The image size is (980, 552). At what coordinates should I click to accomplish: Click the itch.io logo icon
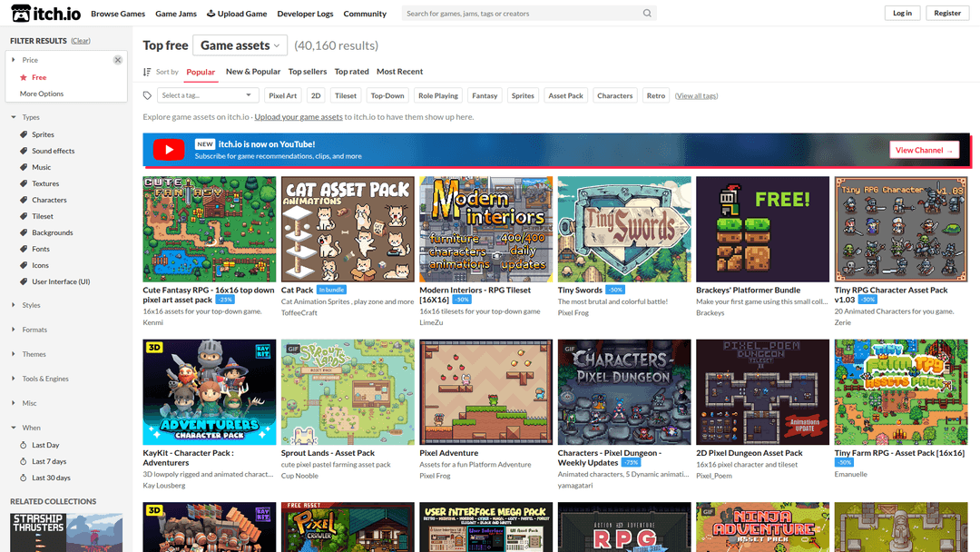19,14
